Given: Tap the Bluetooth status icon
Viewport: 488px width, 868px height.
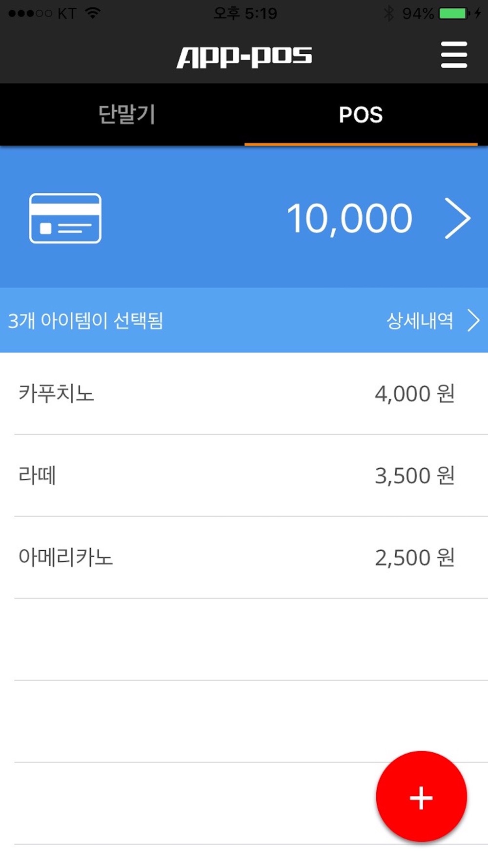Looking at the screenshot, I should [x=388, y=13].
